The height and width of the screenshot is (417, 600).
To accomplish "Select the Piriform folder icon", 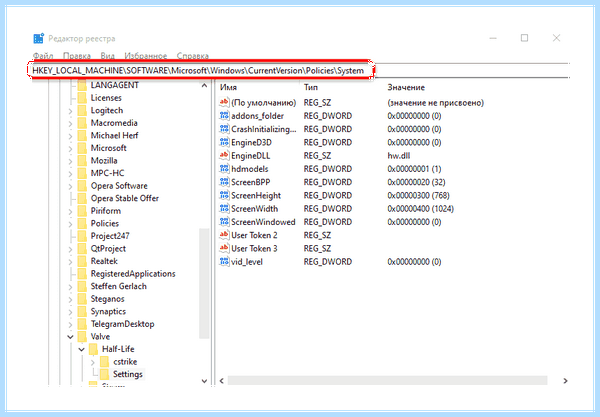I will [82, 211].
